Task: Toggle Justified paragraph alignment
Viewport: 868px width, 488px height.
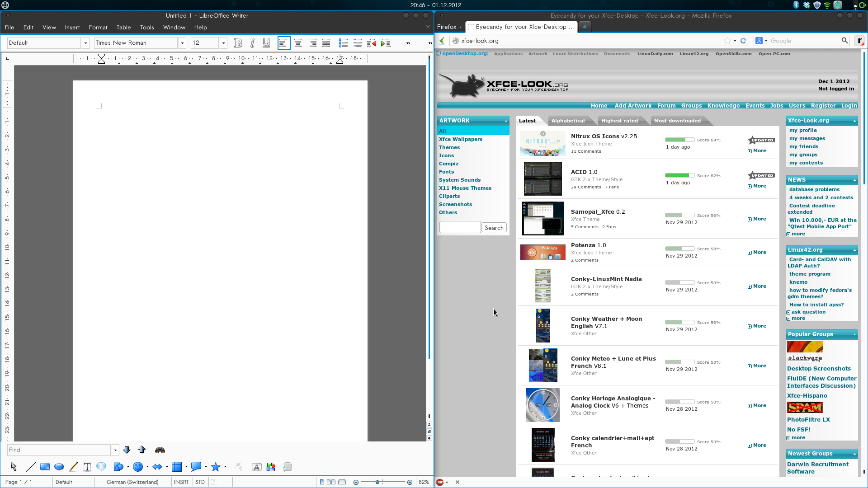Action: click(326, 43)
